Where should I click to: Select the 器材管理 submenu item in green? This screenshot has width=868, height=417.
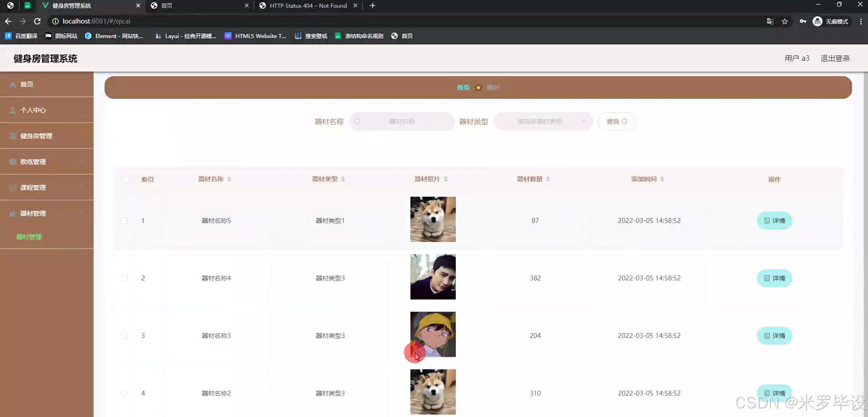(29, 237)
